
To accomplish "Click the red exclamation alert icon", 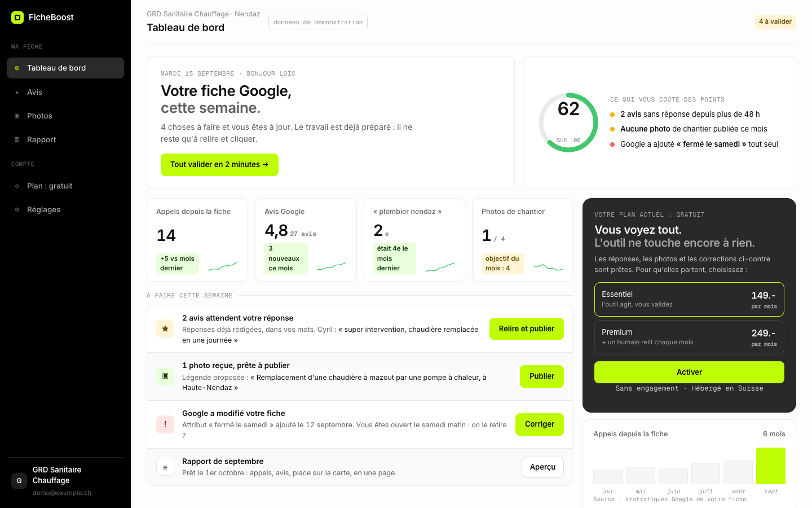I will (165, 424).
